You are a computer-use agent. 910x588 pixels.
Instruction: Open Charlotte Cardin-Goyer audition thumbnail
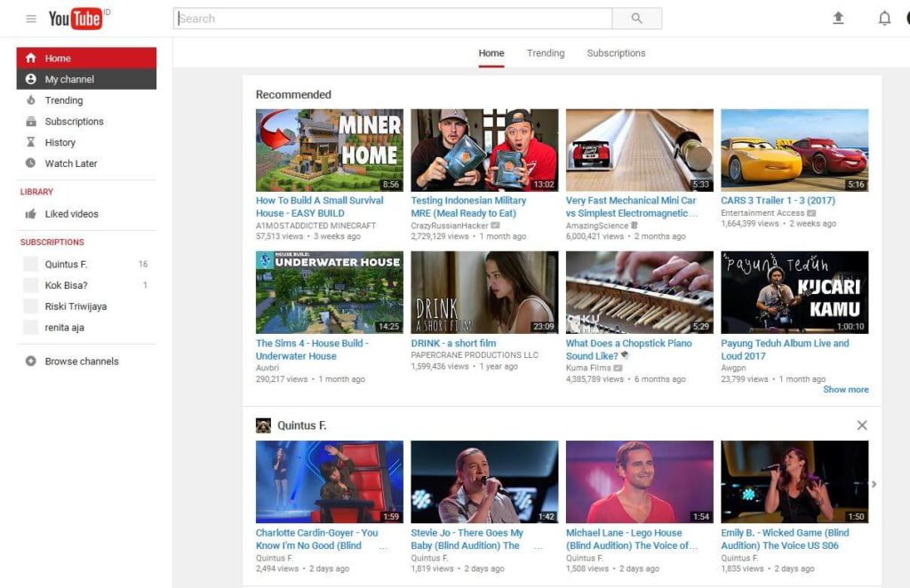[x=329, y=482]
